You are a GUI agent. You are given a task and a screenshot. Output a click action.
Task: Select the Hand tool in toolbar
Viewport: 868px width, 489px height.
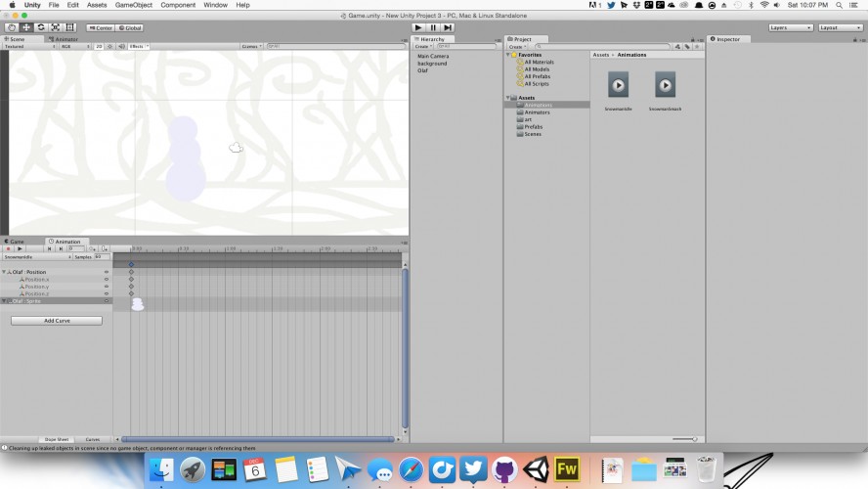pos(11,27)
